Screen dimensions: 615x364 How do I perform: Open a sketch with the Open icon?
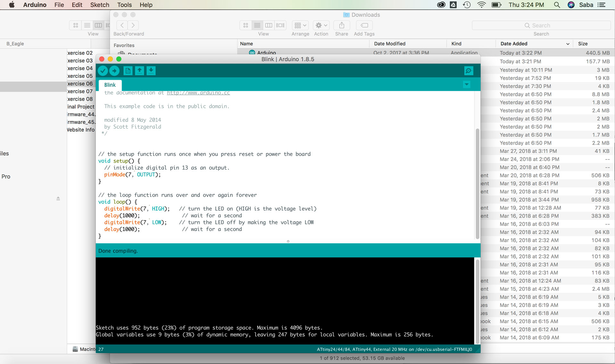tap(139, 71)
